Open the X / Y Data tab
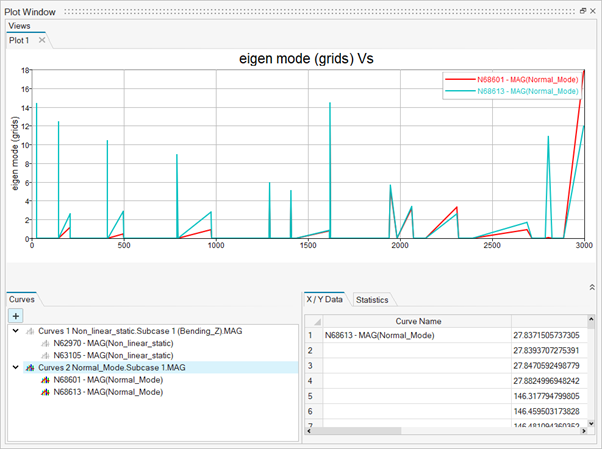This screenshot has width=602, height=449. point(326,299)
